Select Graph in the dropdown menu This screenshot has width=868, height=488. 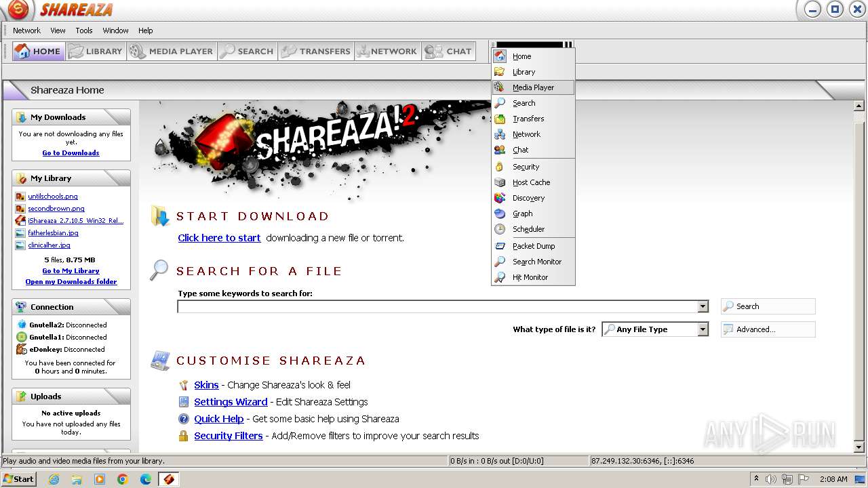point(533,213)
